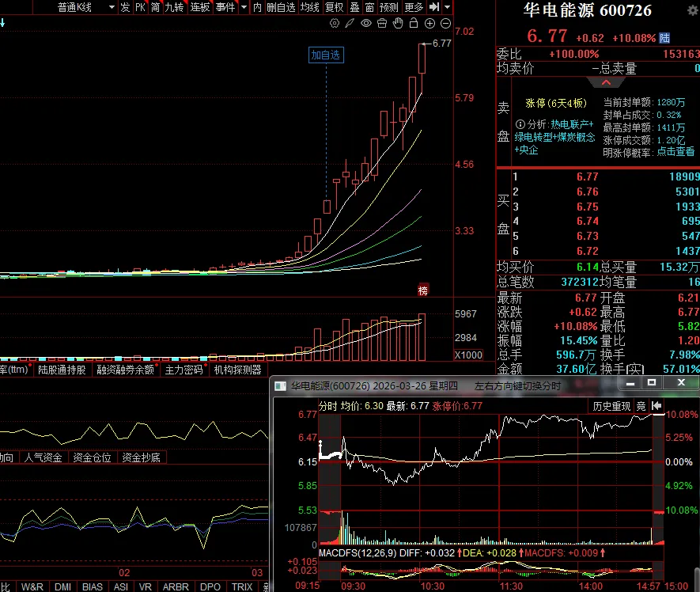This screenshot has width=700, height=592.
Task: Click the 预测 forecast button
Action: click(388, 7)
